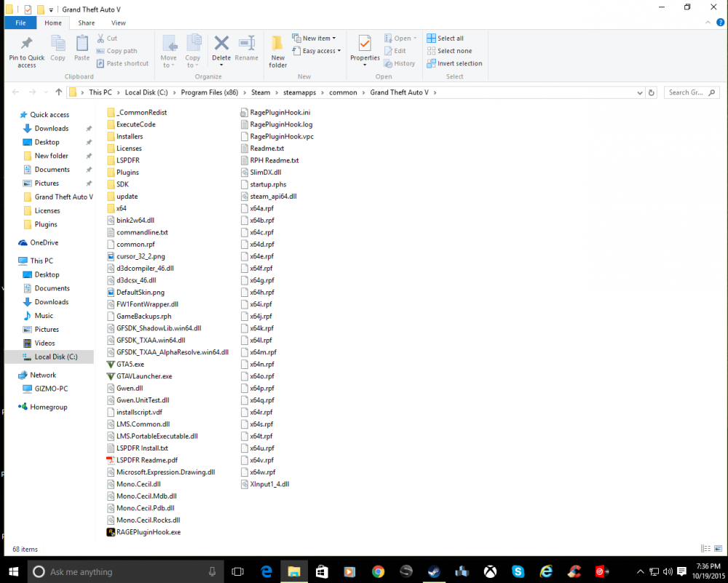Click the Up one level arrow
The width and height of the screenshot is (728, 583).
[x=58, y=92]
